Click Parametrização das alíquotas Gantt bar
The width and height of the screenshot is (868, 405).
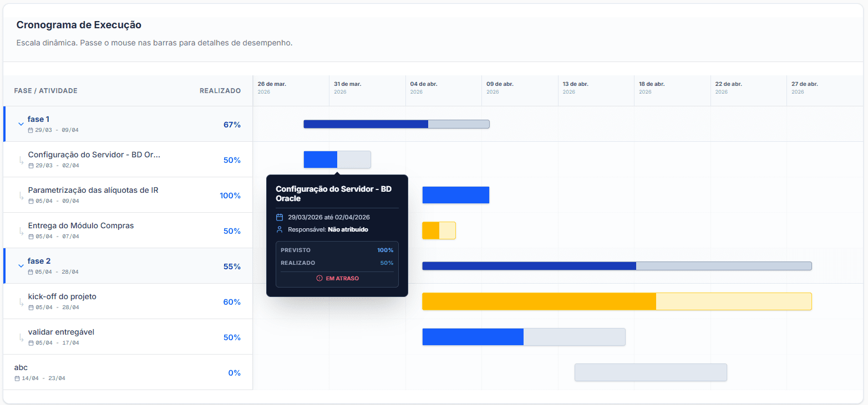pos(456,195)
